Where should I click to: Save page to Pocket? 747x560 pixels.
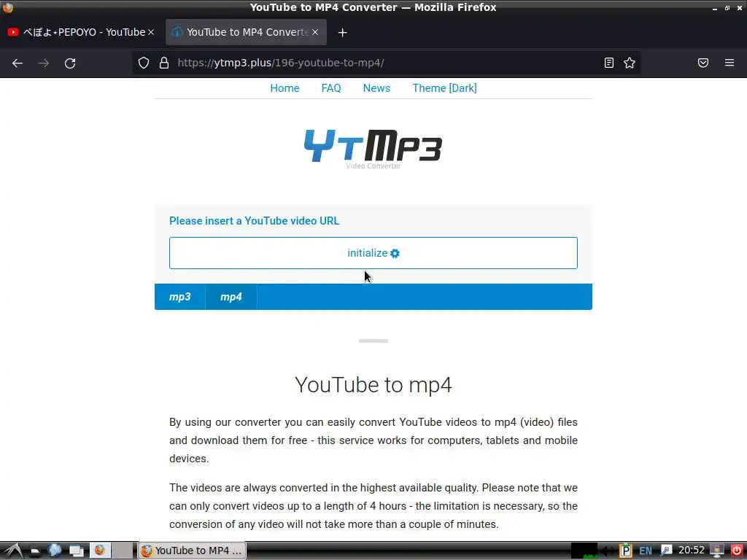703,63
